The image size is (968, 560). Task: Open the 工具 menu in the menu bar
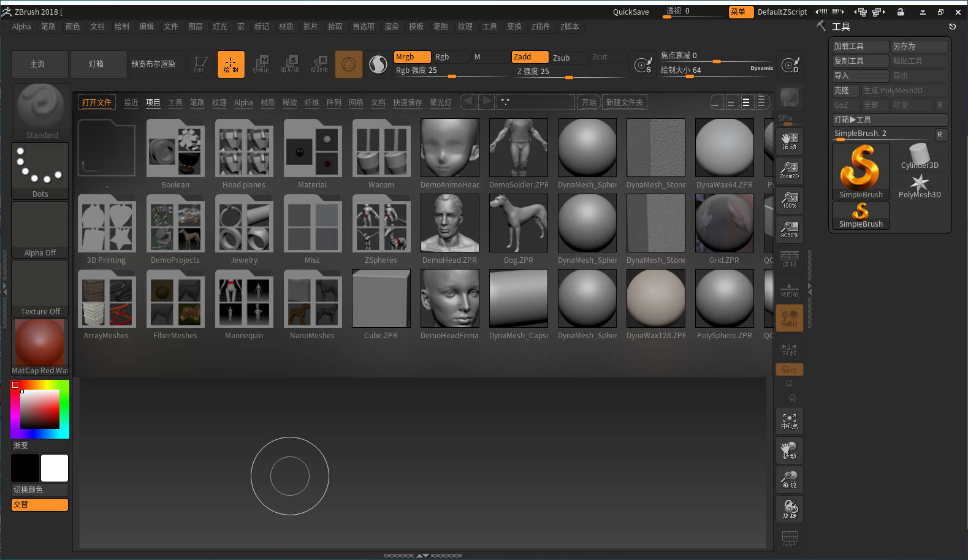(489, 26)
